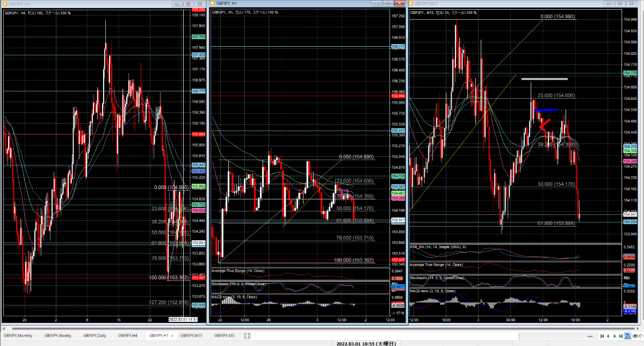The width and height of the screenshot is (644, 346).
Task: Click the GBPJPY, H4 chart header info text
Action: point(38,13)
